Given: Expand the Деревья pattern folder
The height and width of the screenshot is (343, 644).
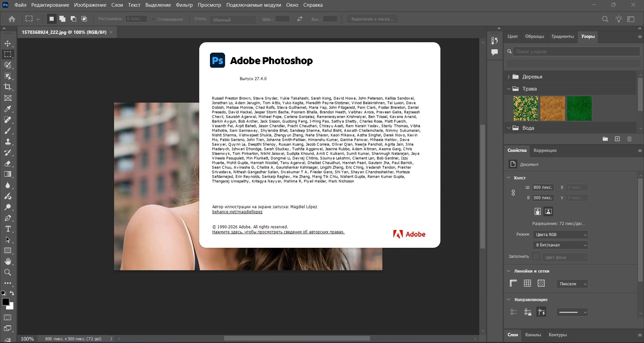Looking at the screenshot, I should [x=508, y=77].
